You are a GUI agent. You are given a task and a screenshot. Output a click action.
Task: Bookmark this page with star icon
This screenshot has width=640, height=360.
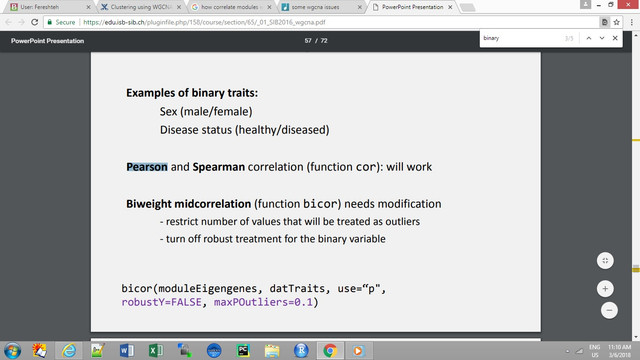coord(616,22)
